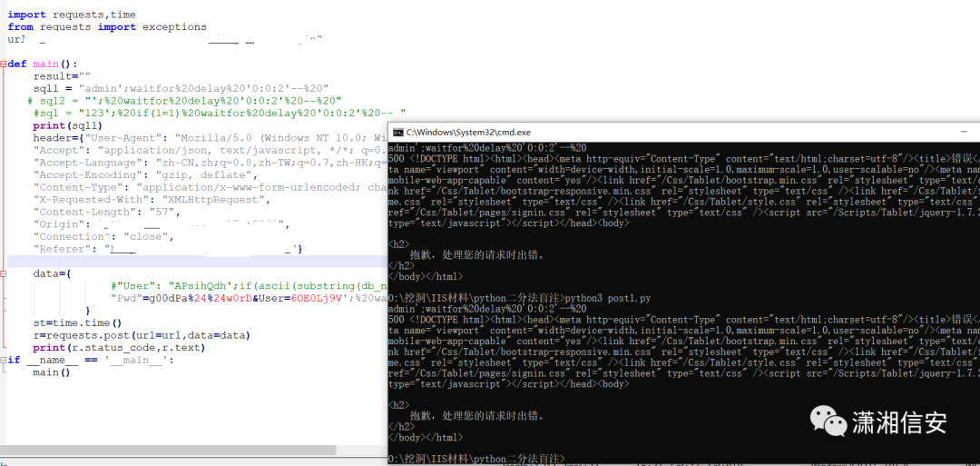Click the "Accept-Encoding": "gzip, deflate" line
This screenshot has width=980, height=466.
click(x=145, y=175)
